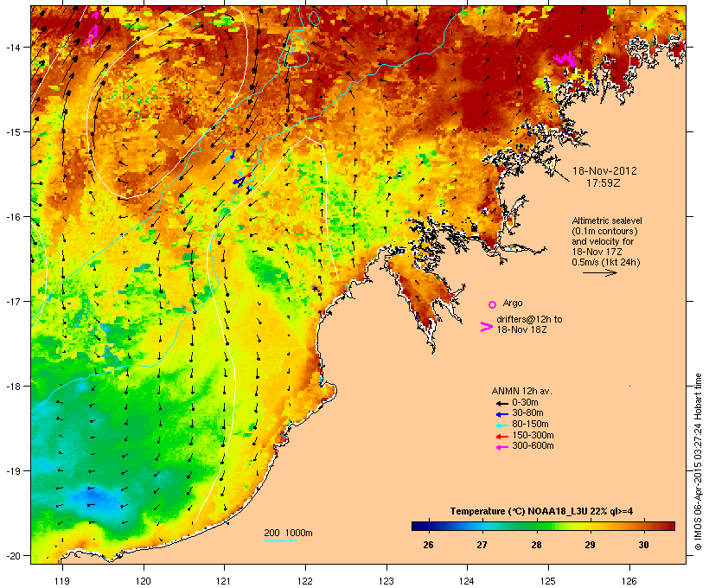Click the longitude axis label 122
This screenshot has height=588, width=709.
point(305,581)
